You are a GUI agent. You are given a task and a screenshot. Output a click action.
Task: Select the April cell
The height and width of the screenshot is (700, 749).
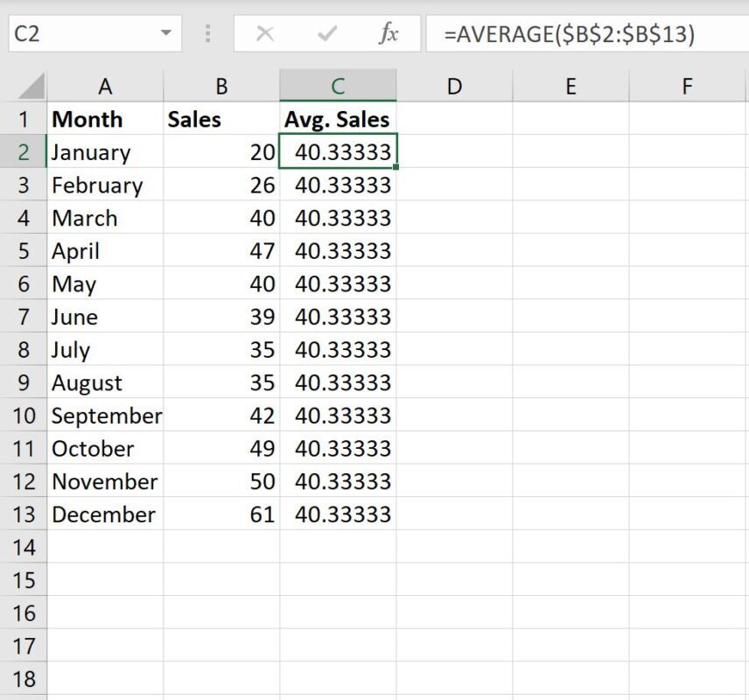pyautogui.click(x=105, y=251)
